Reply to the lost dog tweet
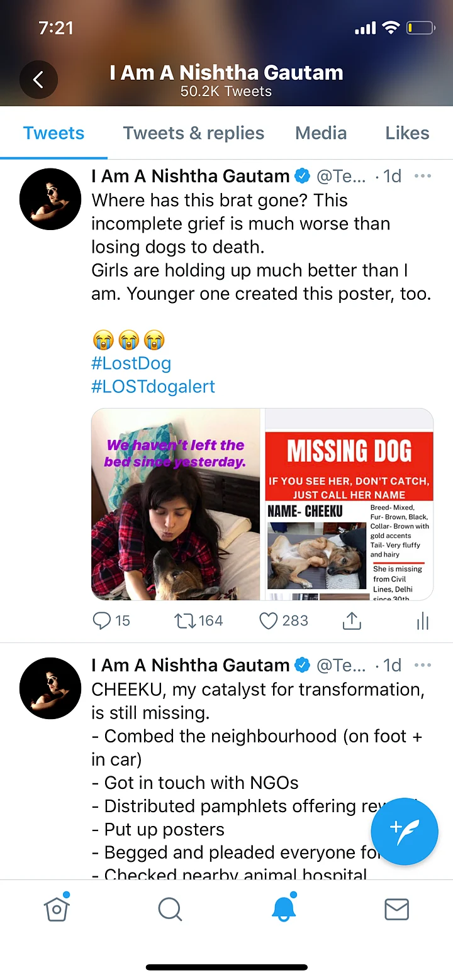The height and width of the screenshot is (980, 453). click(x=102, y=621)
